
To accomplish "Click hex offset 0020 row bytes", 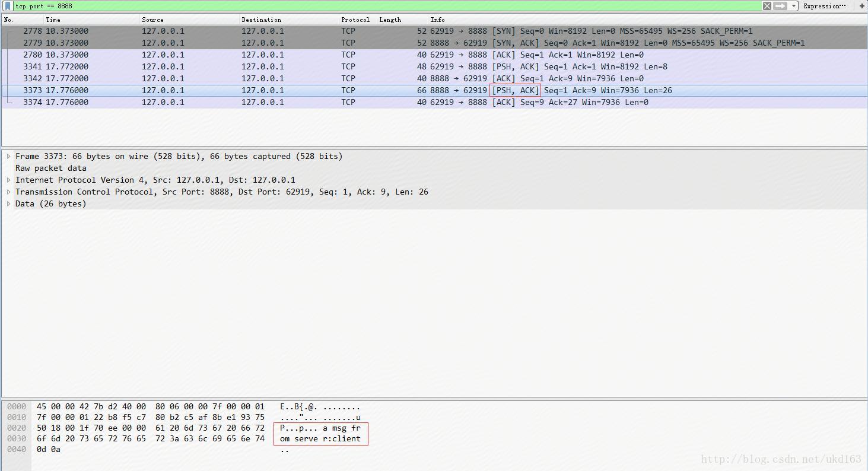I will coord(151,428).
